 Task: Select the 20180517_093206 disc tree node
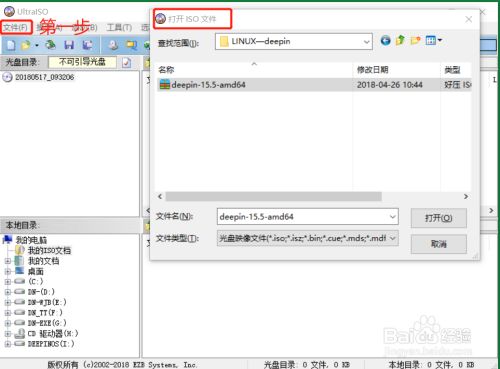(44, 77)
